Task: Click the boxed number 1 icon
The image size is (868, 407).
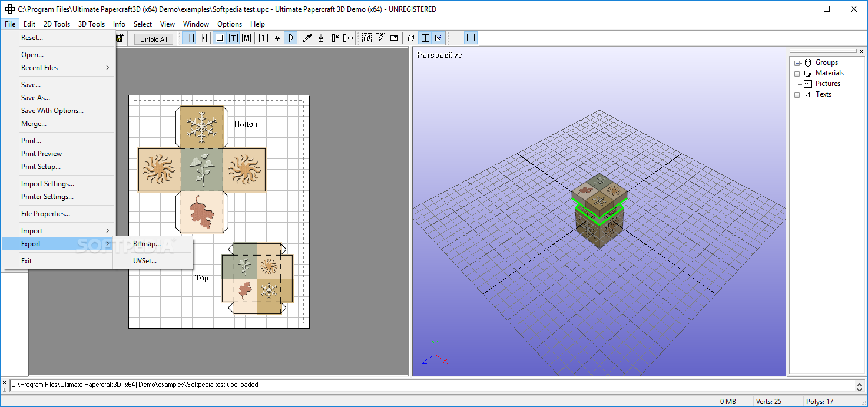Action: [x=263, y=38]
